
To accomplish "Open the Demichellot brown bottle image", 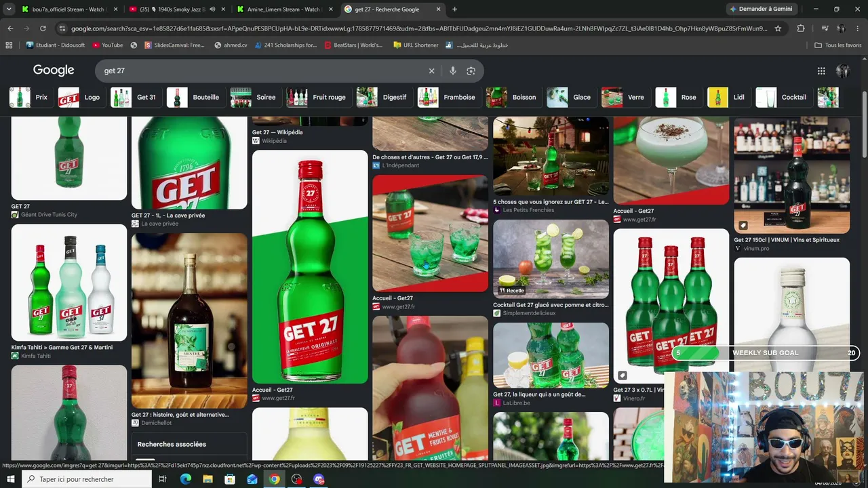I will click(x=189, y=321).
